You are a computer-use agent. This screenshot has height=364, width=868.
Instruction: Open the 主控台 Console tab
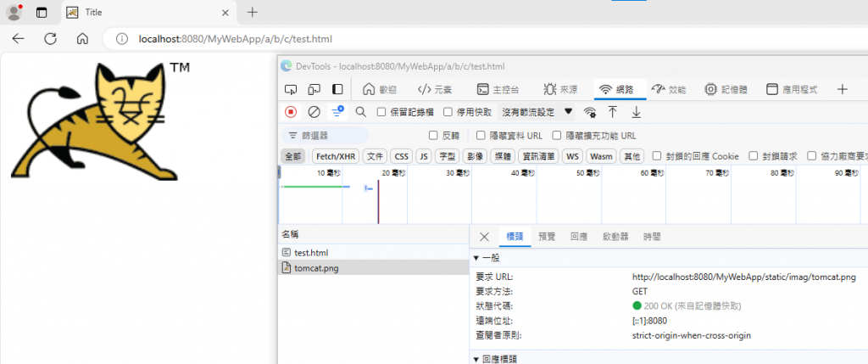coord(498,89)
